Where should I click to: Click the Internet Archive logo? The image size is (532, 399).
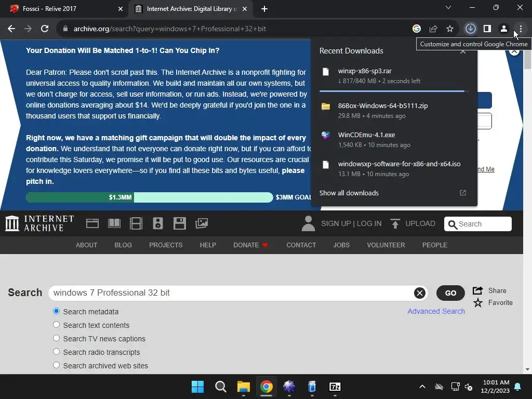pyautogui.click(x=39, y=223)
